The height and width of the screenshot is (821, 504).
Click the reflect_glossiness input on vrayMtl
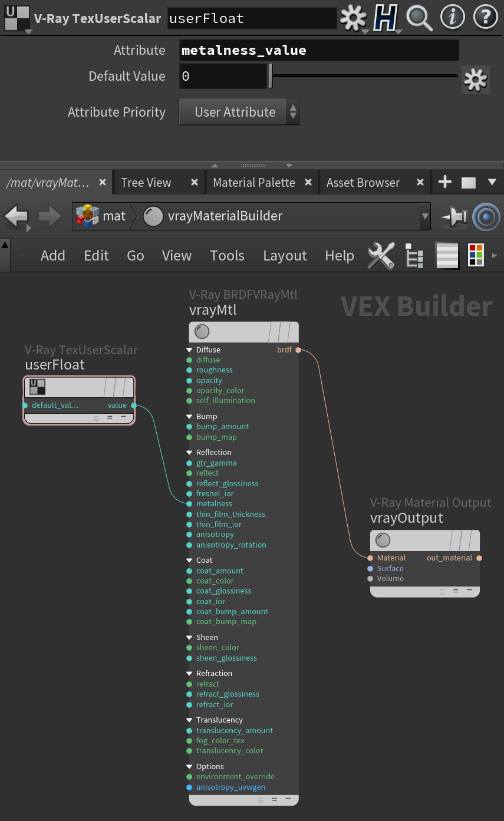189,484
